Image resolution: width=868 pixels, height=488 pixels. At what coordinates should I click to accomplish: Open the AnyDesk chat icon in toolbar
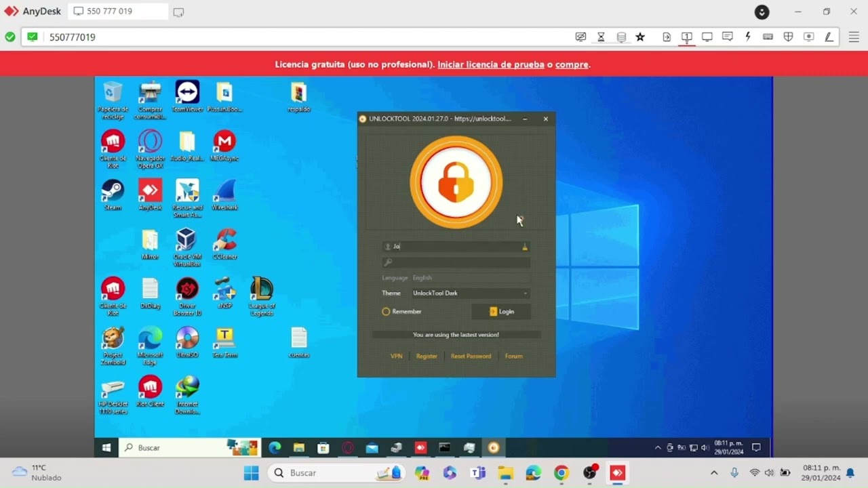click(x=727, y=37)
